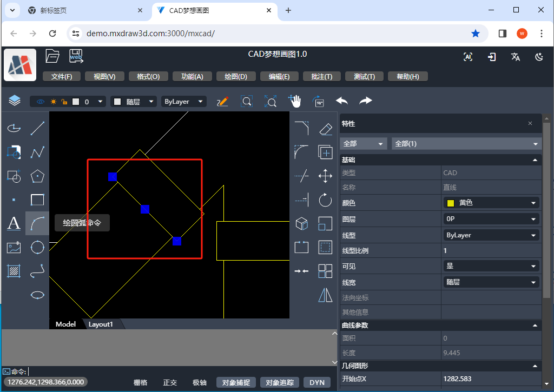Viewport: 554px width, 392px height.
Task: Select the arc drawing tool
Action: (x=37, y=223)
